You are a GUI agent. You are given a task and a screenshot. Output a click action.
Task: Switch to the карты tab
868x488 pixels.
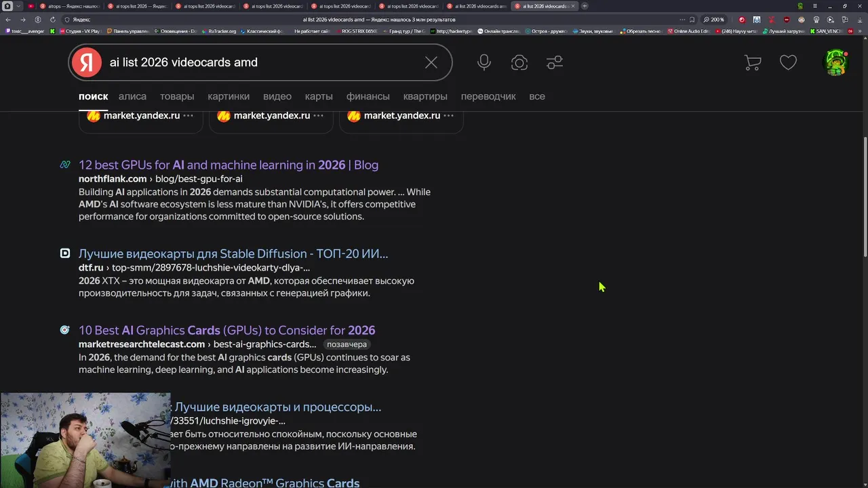(x=319, y=96)
